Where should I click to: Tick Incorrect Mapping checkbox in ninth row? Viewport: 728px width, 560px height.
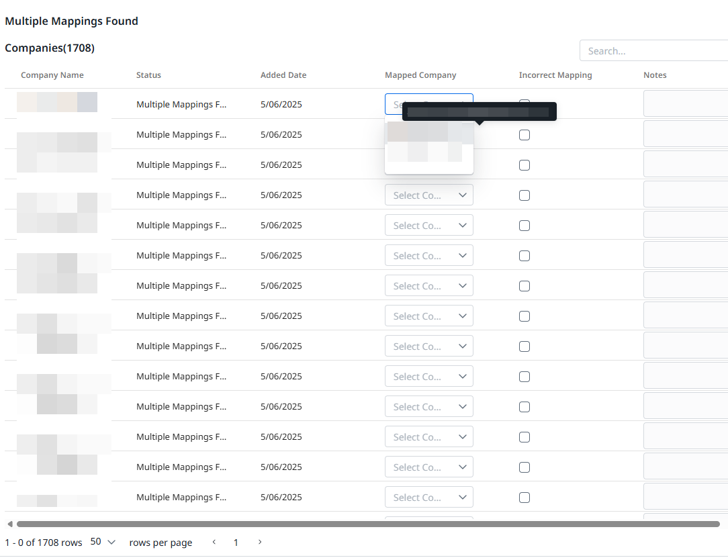pos(525,346)
